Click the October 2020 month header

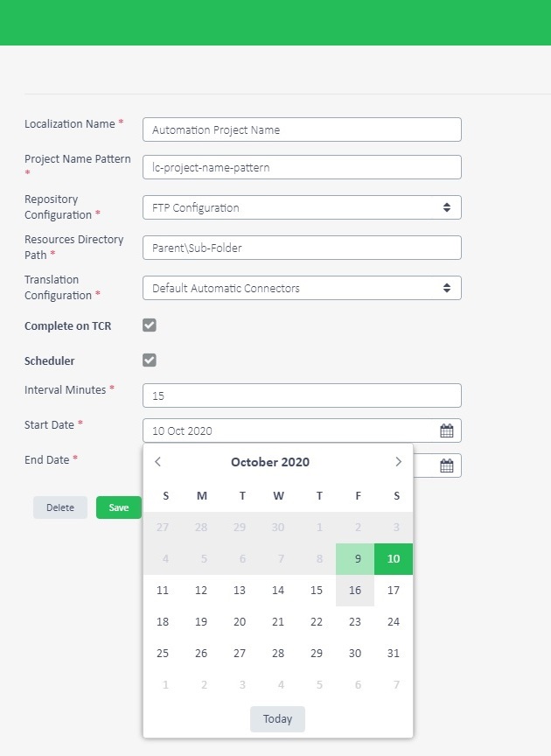point(270,462)
